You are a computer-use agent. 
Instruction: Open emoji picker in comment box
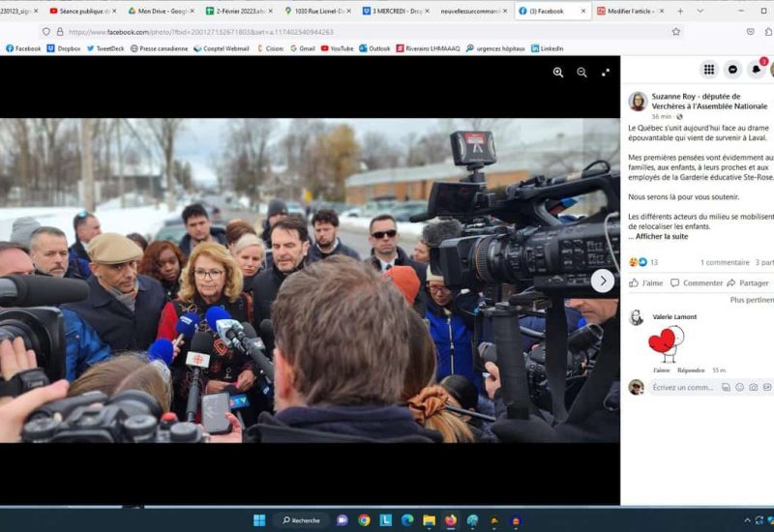[739, 387]
